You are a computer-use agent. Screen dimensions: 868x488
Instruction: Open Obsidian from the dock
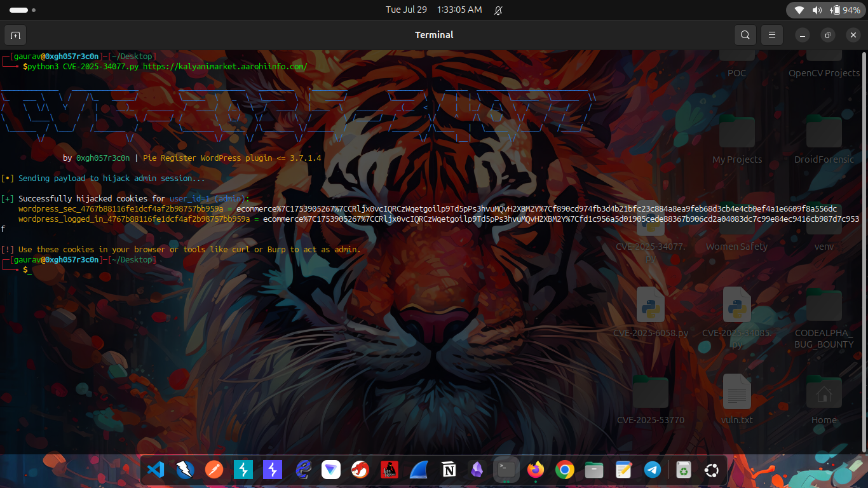tap(477, 470)
